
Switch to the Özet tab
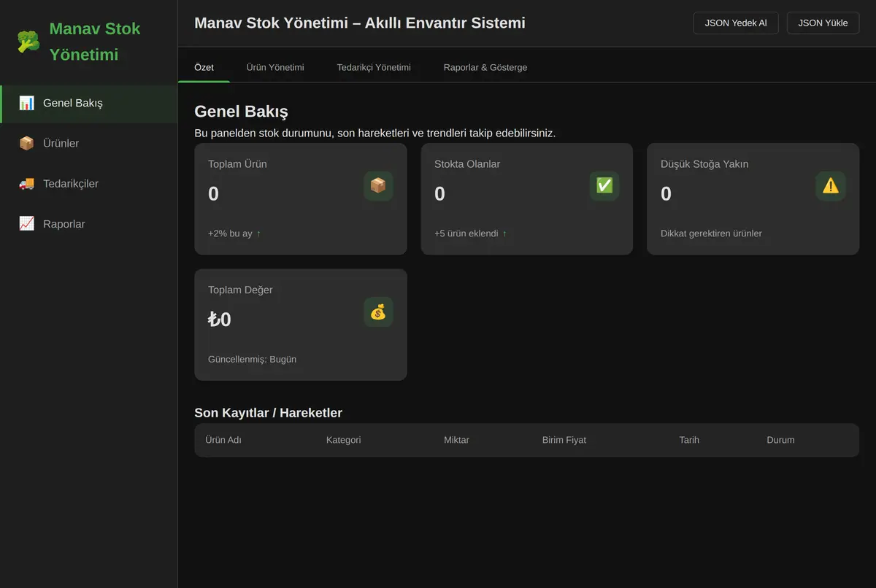(204, 67)
